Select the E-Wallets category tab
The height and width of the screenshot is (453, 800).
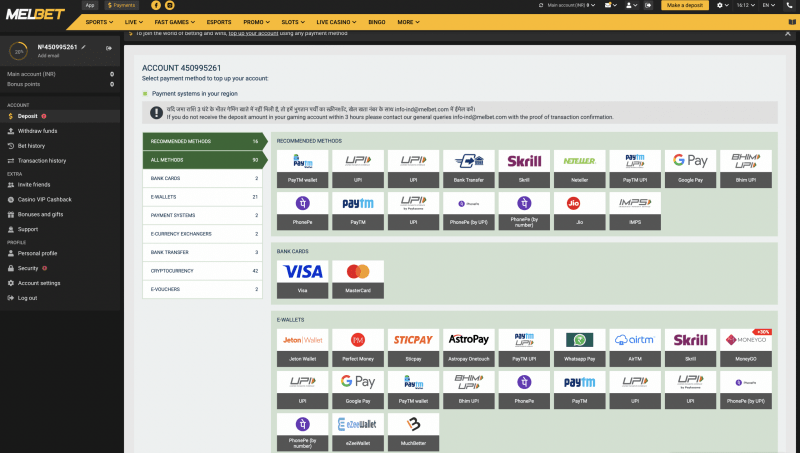(202, 197)
